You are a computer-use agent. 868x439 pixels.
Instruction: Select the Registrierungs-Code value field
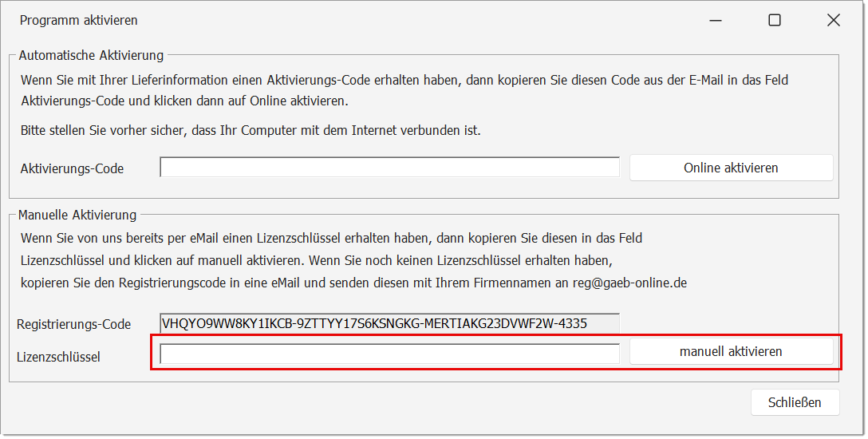coord(389,323)
